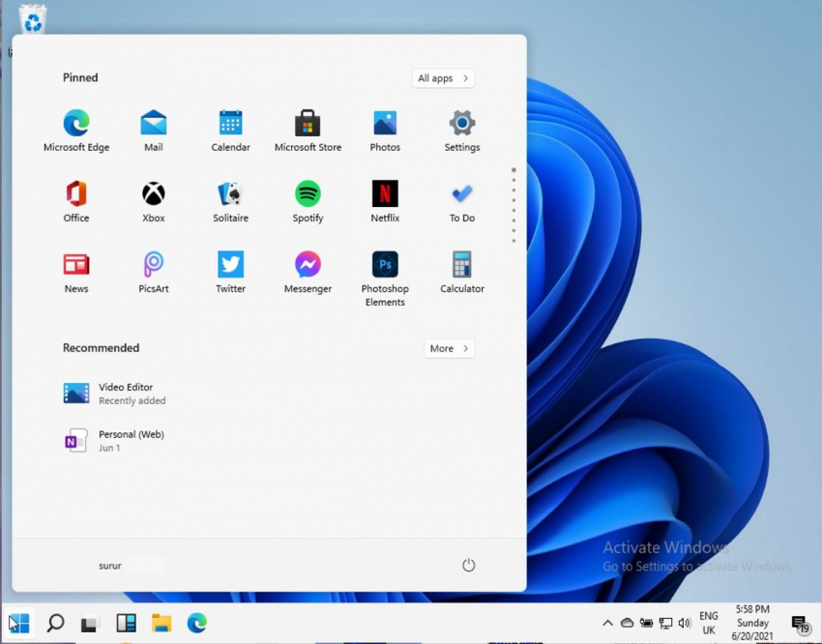Open the Calculator app

[461, 265]
